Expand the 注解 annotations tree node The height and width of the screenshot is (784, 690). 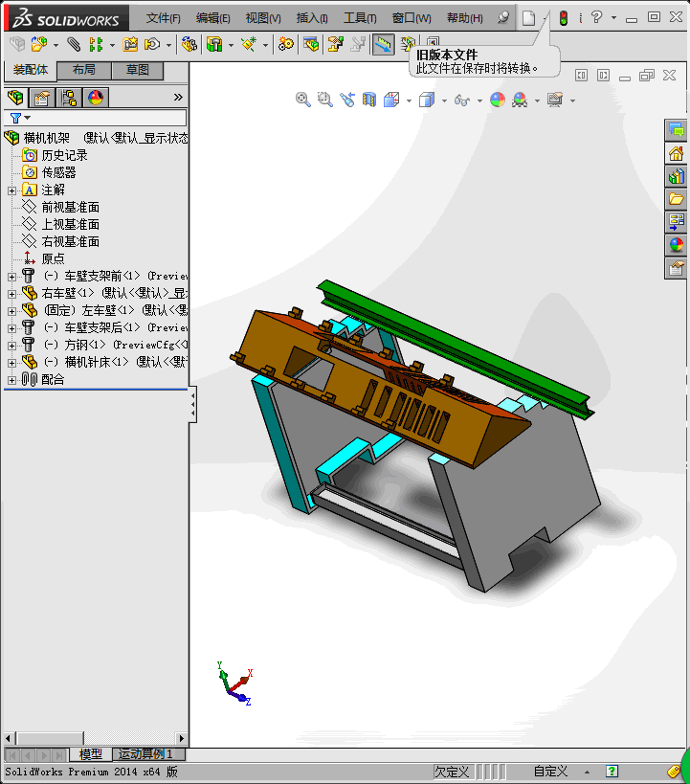12,190
